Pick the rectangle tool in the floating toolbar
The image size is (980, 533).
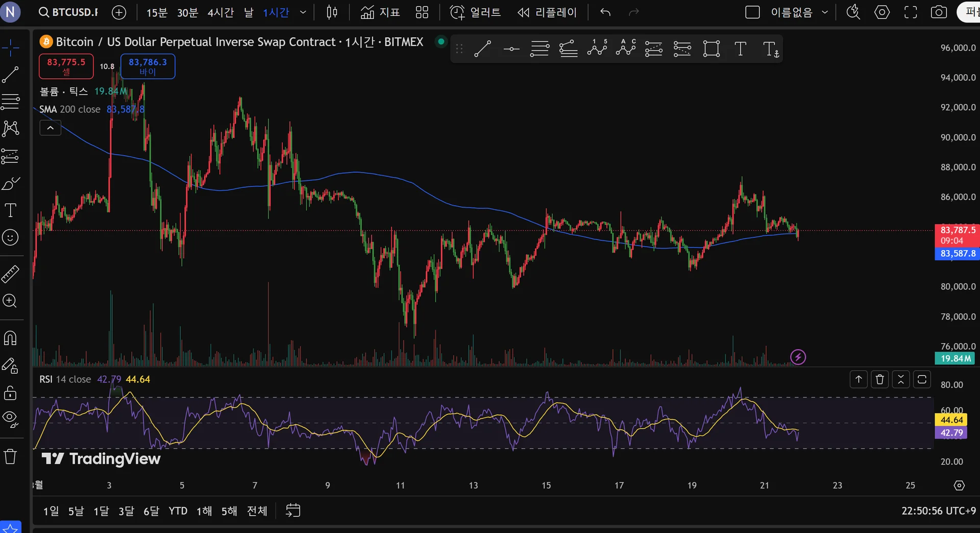click(711, 49)
